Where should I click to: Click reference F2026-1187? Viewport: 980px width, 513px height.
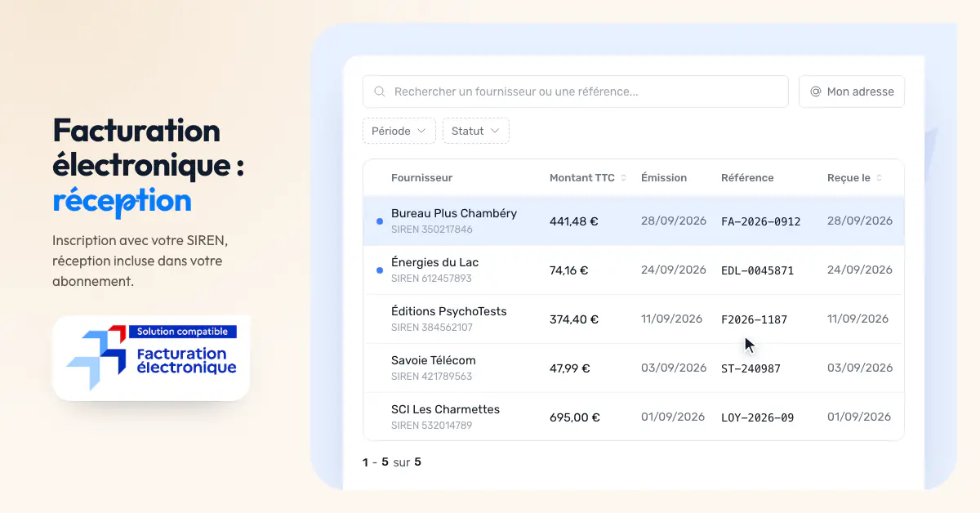755,319
